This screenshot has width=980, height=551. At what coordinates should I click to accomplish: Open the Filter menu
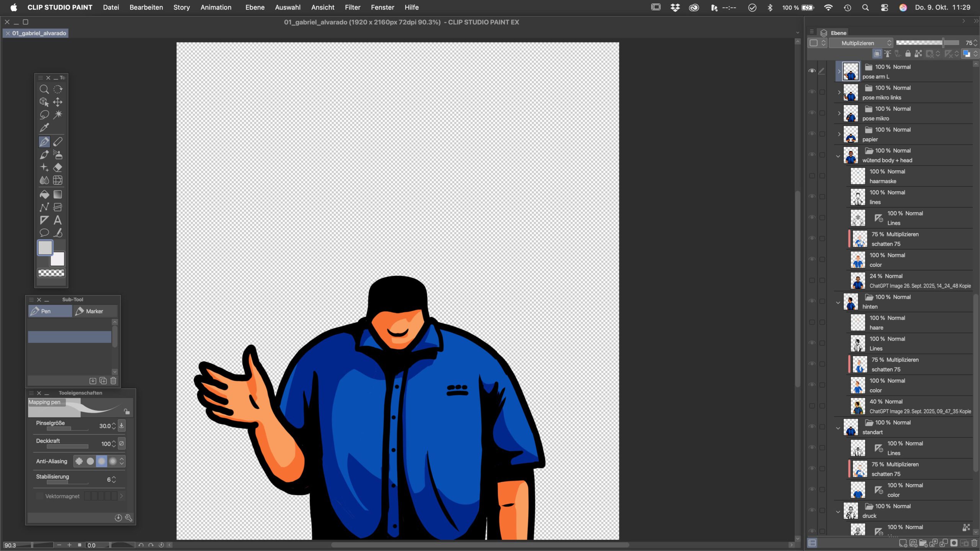(x=352, y=7)
